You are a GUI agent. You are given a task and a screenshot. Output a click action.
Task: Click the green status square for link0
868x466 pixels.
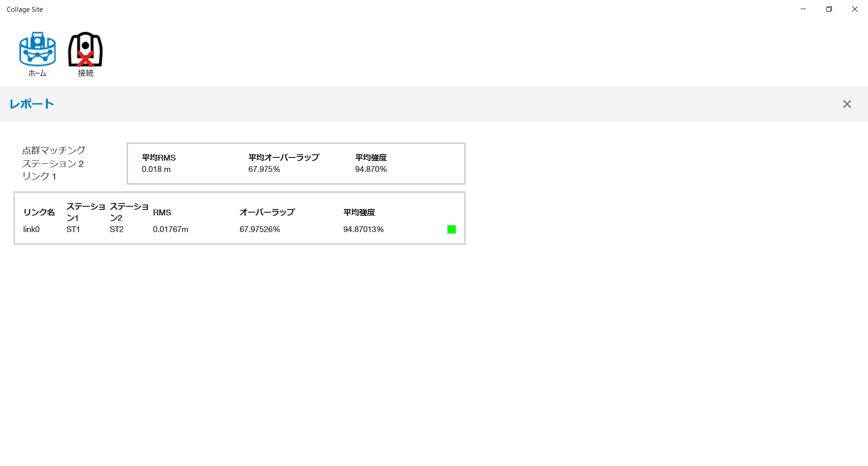coord(451,229)
